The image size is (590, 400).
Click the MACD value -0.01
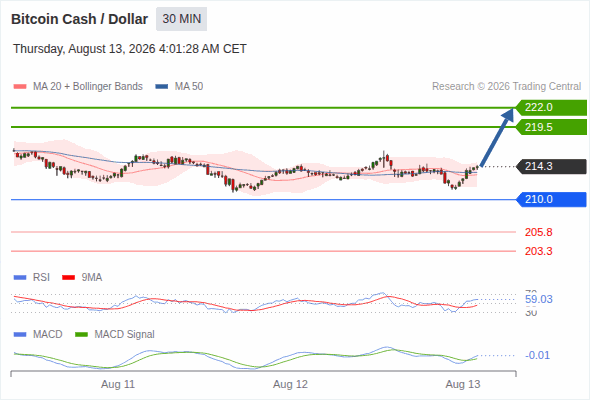537,355
